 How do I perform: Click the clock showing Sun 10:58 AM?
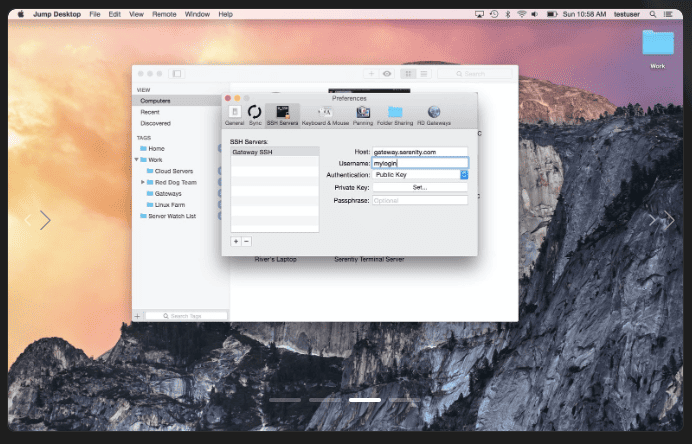(584, 14)
